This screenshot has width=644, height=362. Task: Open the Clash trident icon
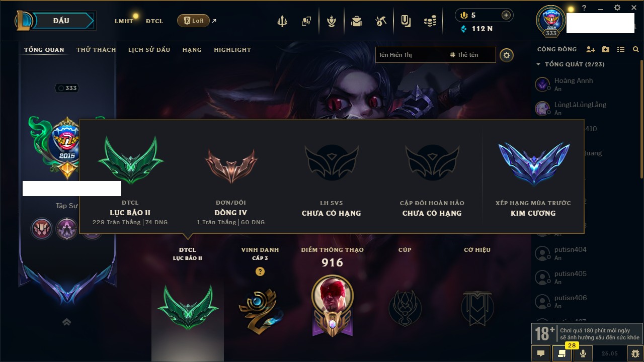pyautogui.click(x=282, y=21)
